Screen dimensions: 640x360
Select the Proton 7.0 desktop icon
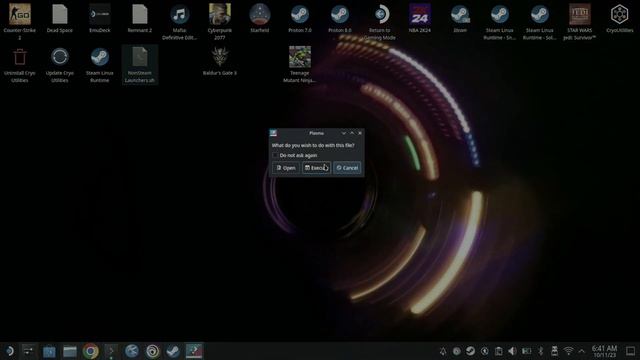click(300, 15)
